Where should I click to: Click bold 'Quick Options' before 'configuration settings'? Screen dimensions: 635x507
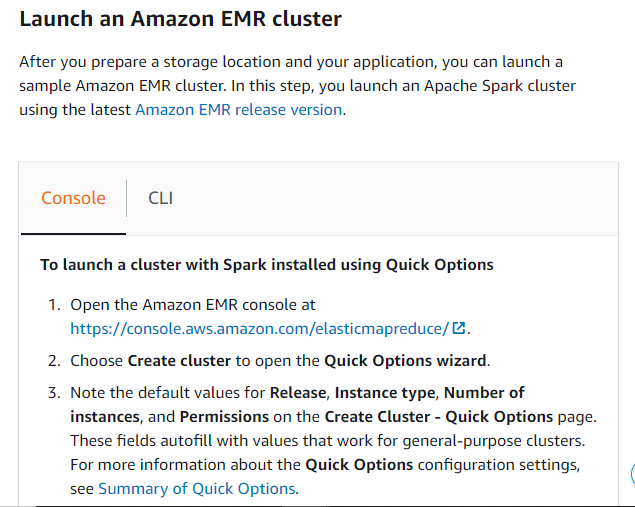(359, 465)
